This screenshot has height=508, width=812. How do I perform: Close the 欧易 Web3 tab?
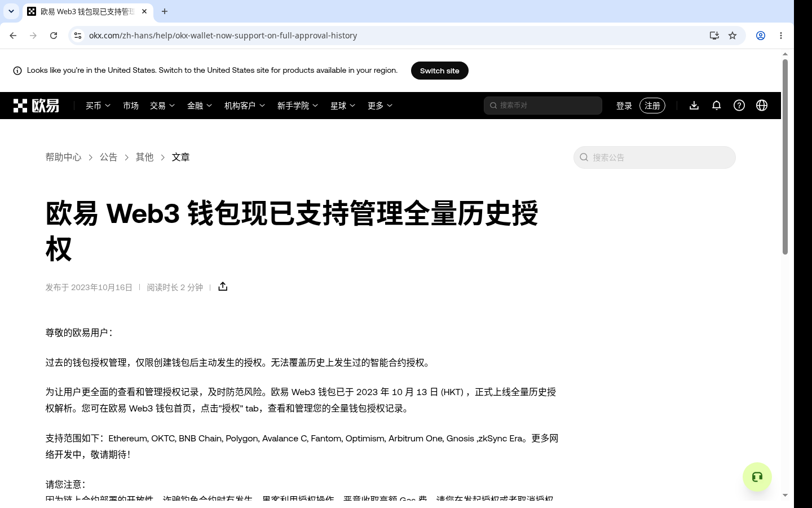pos(144,11)
